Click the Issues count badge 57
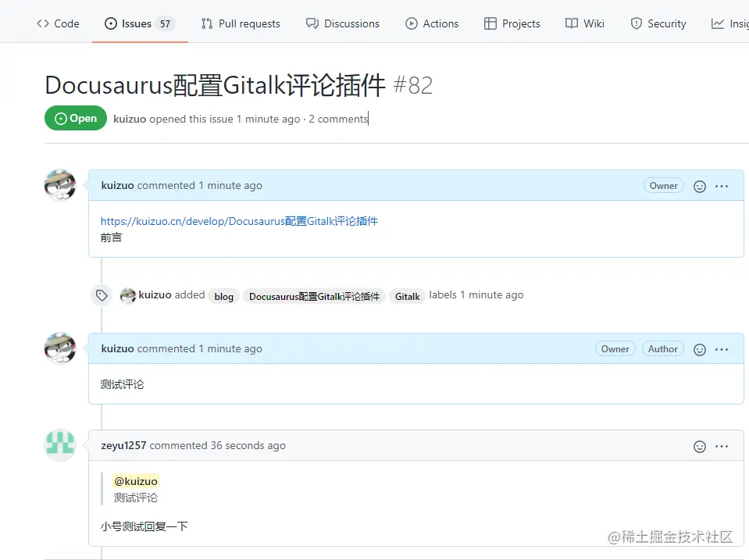 click(165, 24)
